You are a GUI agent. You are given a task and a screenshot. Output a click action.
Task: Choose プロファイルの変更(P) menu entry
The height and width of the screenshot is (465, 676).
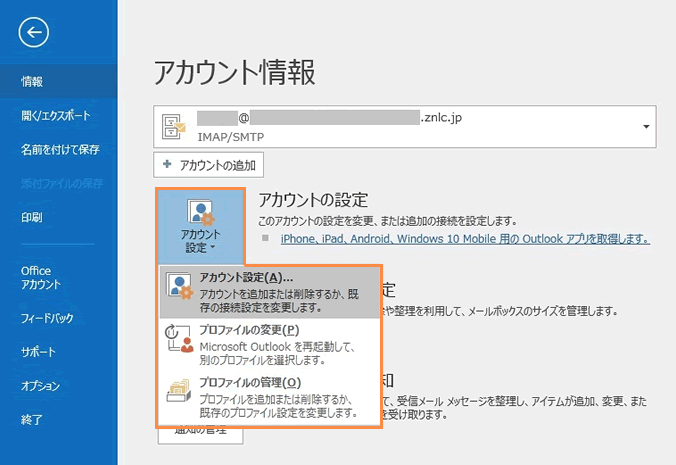tap(269, 345)
